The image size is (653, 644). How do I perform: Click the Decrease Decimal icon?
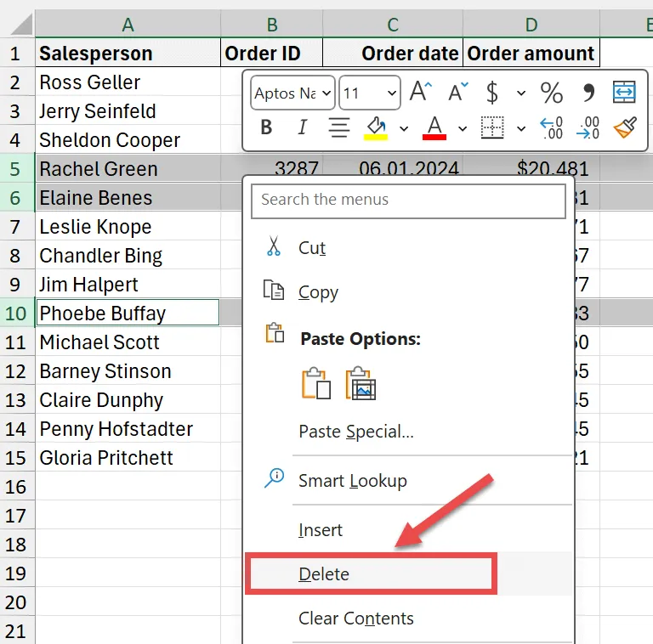(588, 128)
